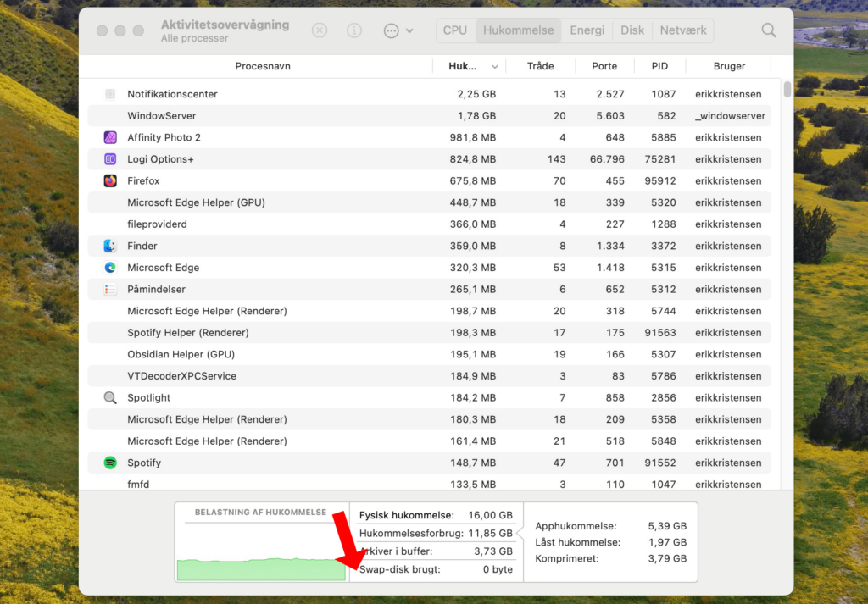Sort by the Tråde column header
Image resolution: width=868 pixels, height=604 pixels.
point(540,66)
